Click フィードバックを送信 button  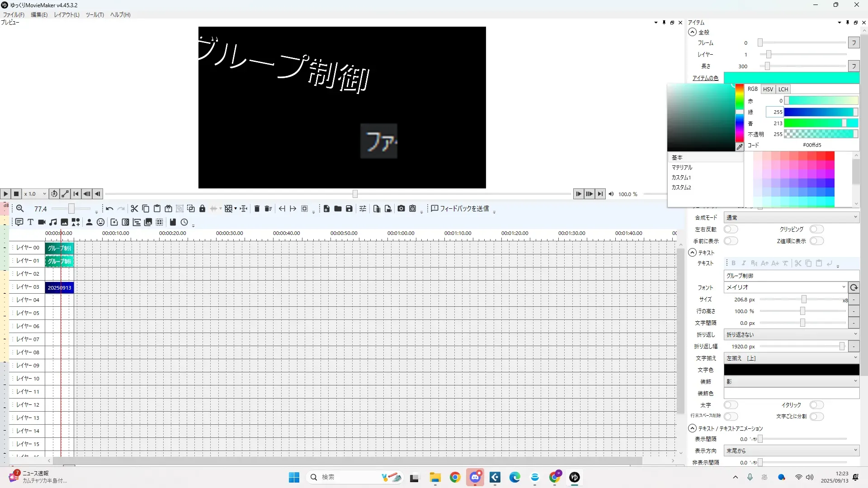point(460,209)
